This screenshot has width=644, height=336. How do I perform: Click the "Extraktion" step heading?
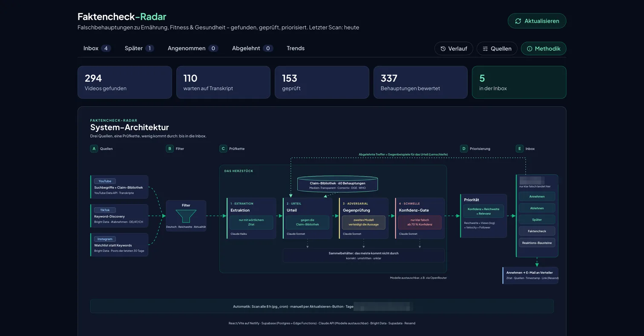[x=240, y=210]
